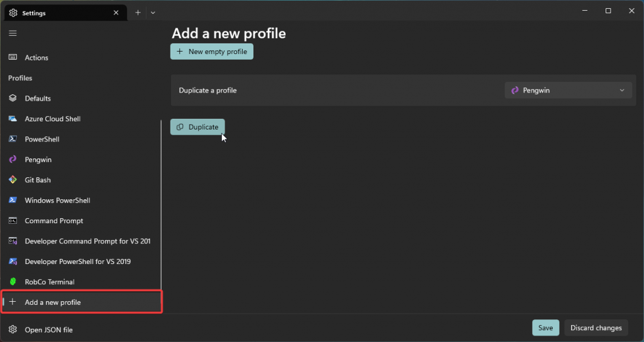The height and width of the screenshot is (342, 644).
Task: Click the Developer PowerShell VS 2019 icon
Action: point(13,262)
